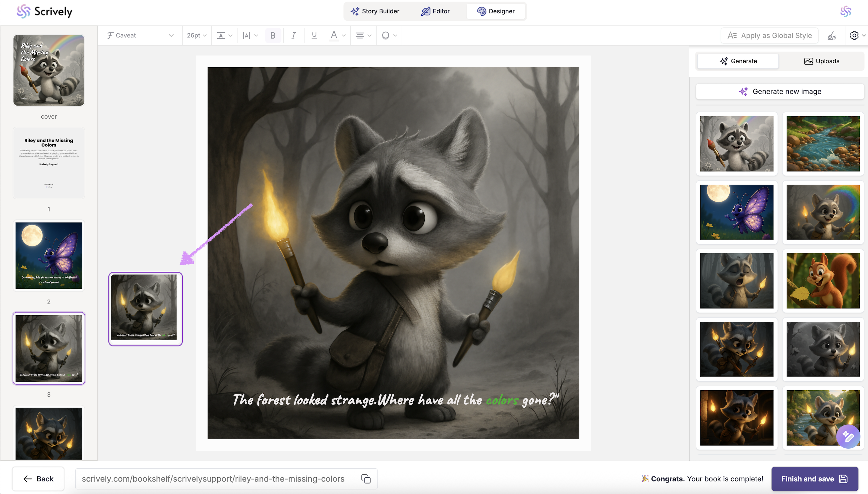Toggle bold text formatting

(273, 35)
